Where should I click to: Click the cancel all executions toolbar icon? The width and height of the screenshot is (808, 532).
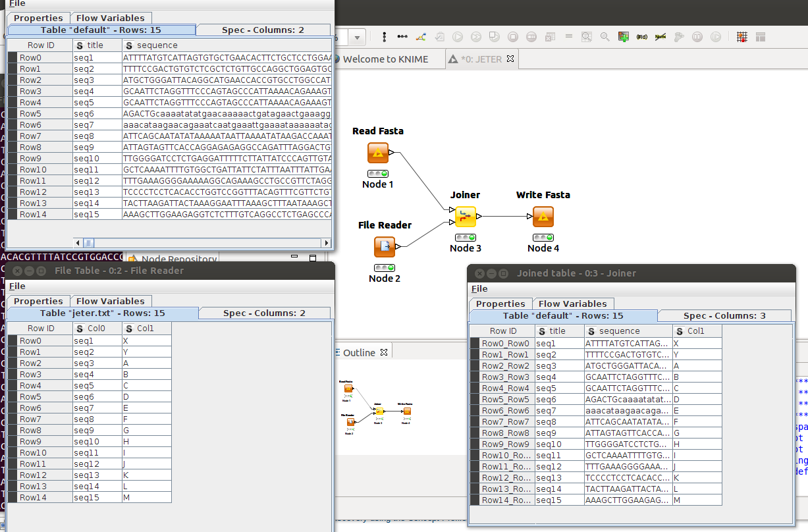[531, 36]
